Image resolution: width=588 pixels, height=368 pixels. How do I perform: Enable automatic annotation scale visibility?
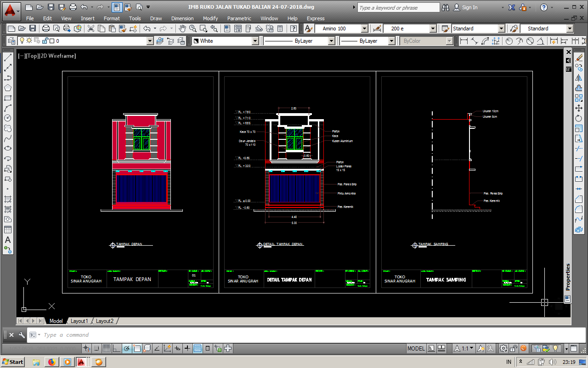pos(490,348)
